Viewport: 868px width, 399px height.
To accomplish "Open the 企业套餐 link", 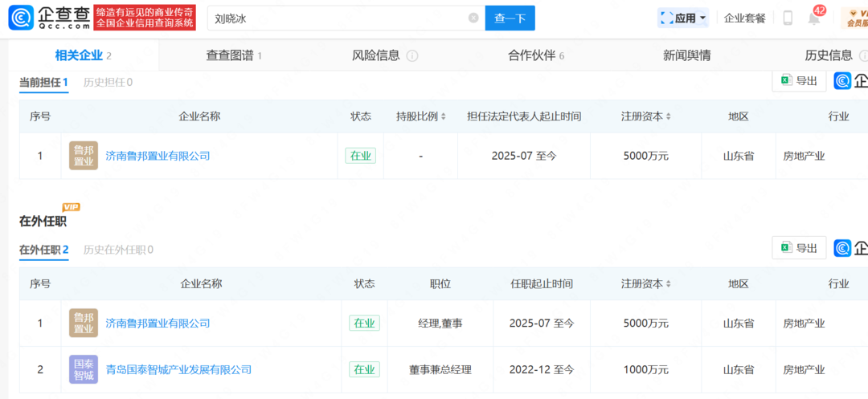I will pyautogui.click(x=744, y=18).
